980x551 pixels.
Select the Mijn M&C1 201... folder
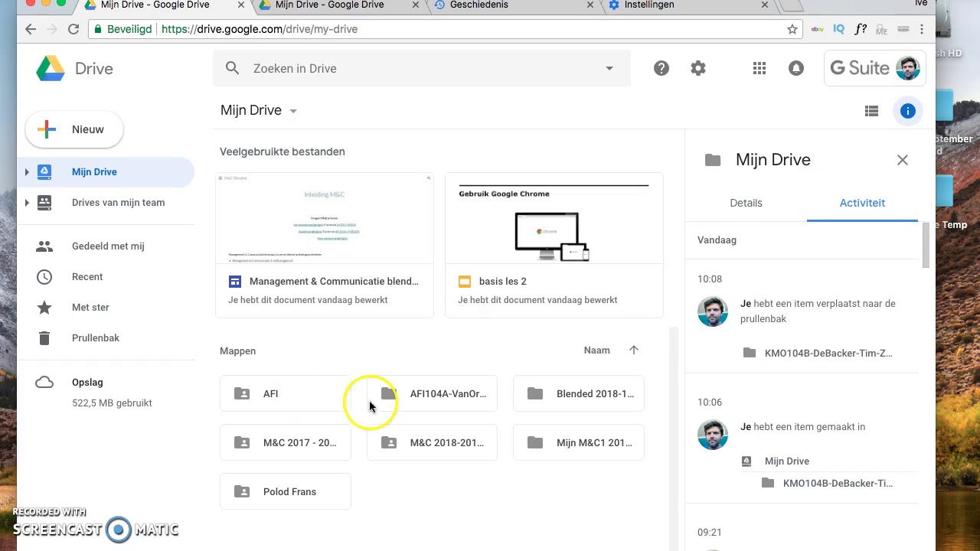click(579, 442)
